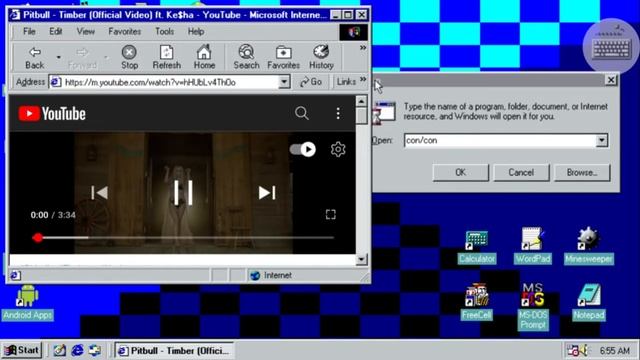Select the MS-DOS Prompt desktop icon
The image size is (640, 360).
point(533,306)
